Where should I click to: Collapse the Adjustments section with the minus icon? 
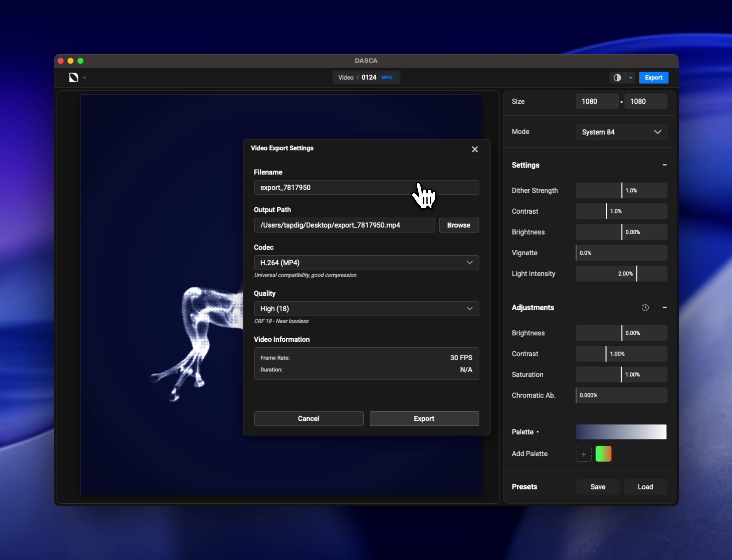[664, 307]
